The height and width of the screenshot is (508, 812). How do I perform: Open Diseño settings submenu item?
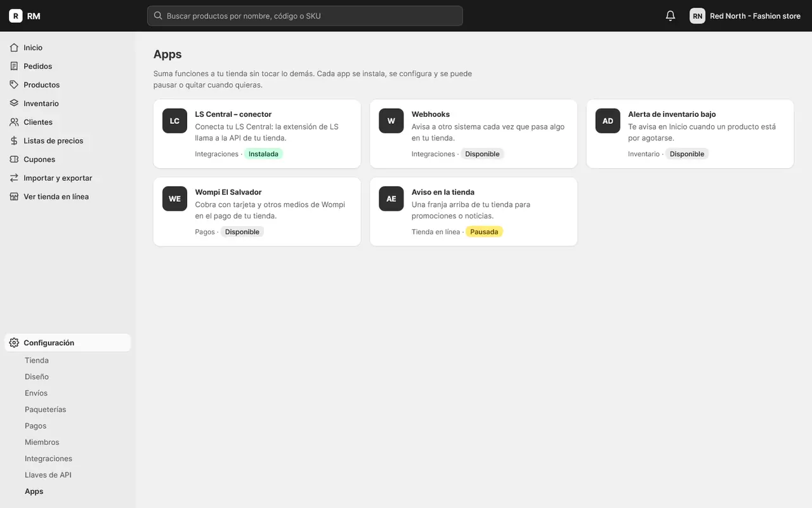[x=37, y=377]
